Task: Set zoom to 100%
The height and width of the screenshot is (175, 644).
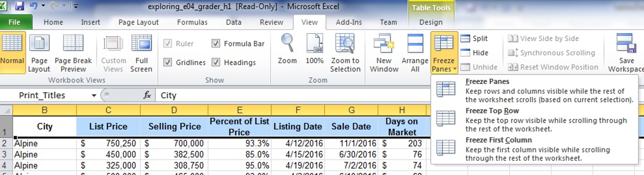Action: point(314,49)
